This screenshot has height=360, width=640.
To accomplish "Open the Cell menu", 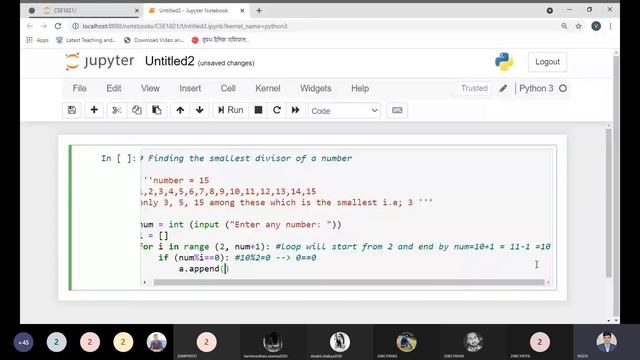I will click(228, 88).
